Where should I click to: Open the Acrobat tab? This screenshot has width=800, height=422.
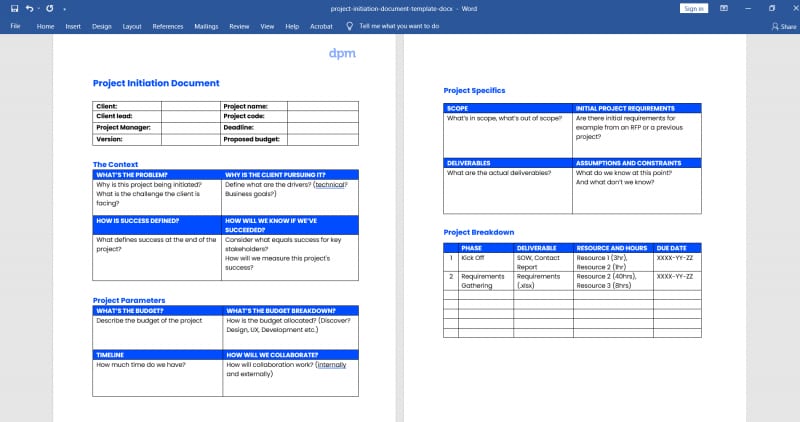tap(321, 26)
